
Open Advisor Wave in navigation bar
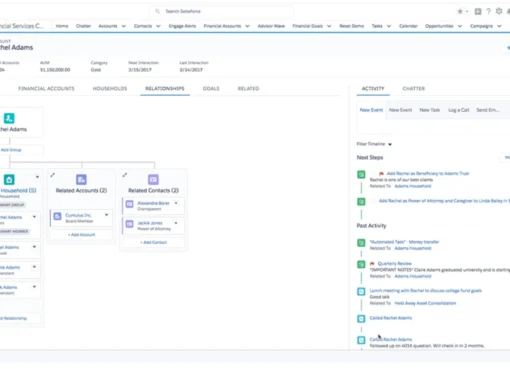click(x=271, y=26)
